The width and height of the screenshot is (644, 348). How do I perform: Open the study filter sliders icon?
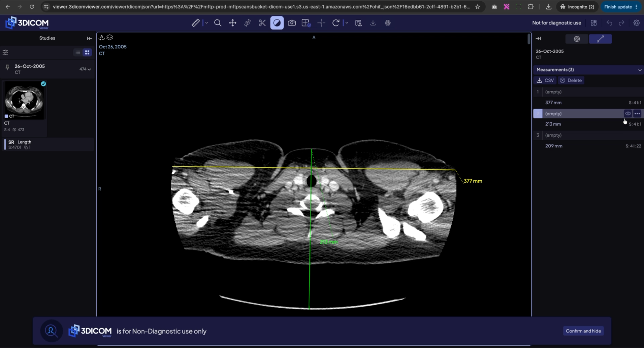(x=5, y=52)
